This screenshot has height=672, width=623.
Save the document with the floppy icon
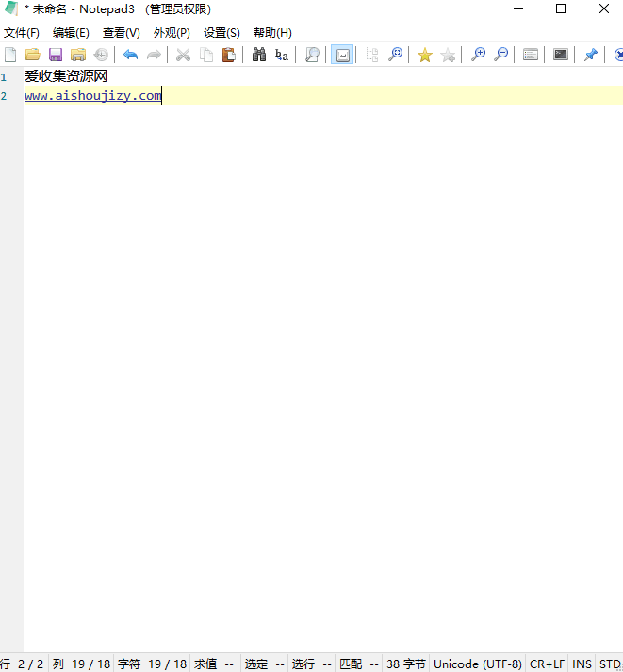pos(56,55)
